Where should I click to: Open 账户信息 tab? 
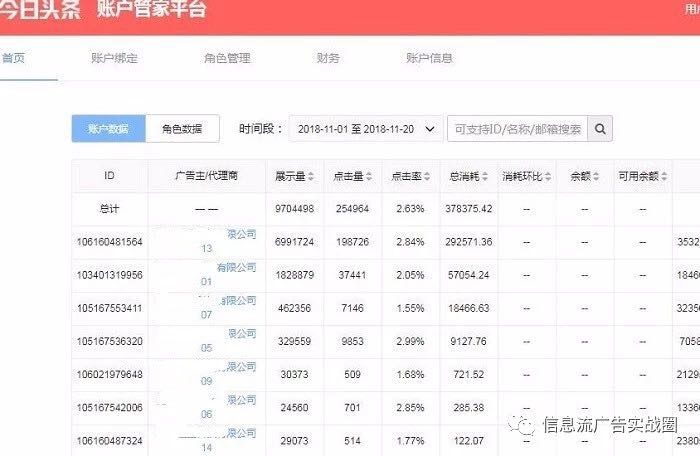(x=429, y=58)
